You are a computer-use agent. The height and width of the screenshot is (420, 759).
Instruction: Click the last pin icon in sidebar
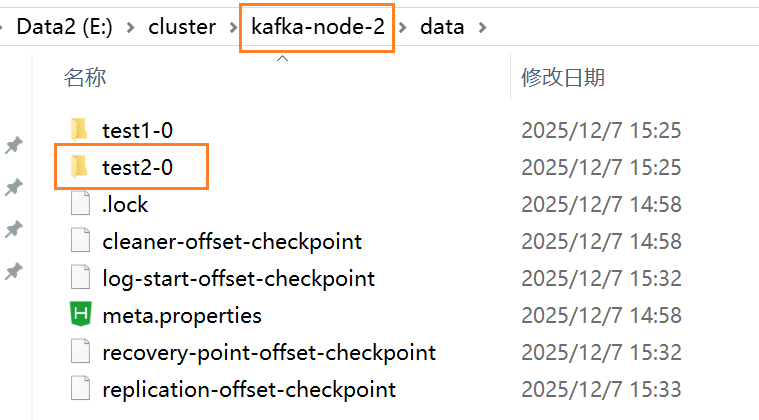(x=14, y=271)
